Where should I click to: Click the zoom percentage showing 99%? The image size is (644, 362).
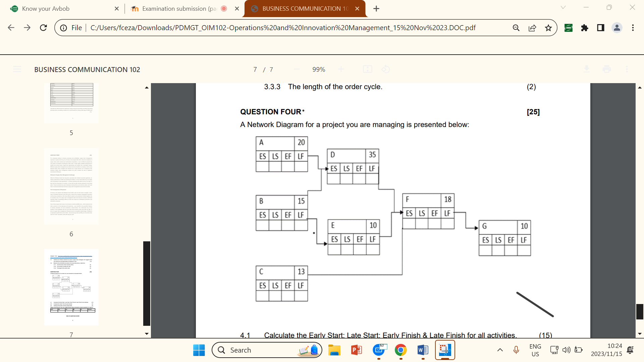pyautogui.click(x=318, y=69)
